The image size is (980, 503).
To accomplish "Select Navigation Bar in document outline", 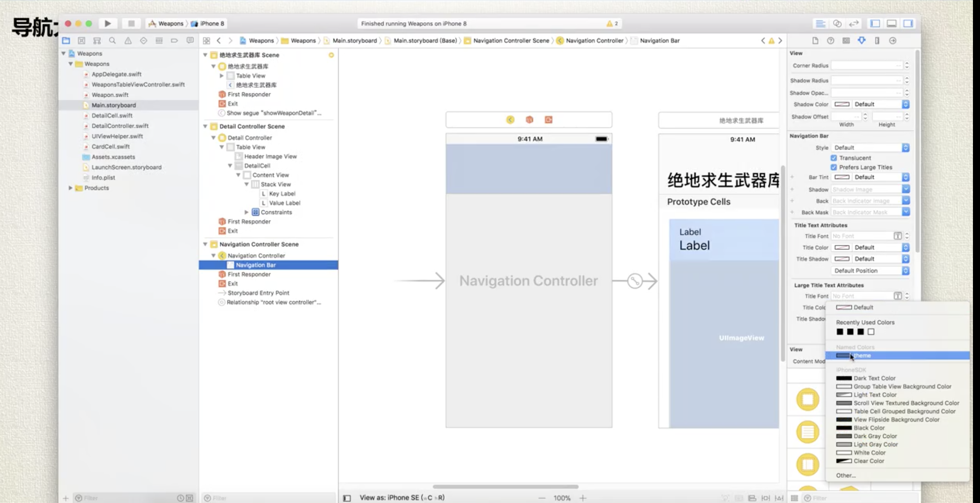I will tap(269, 265).
